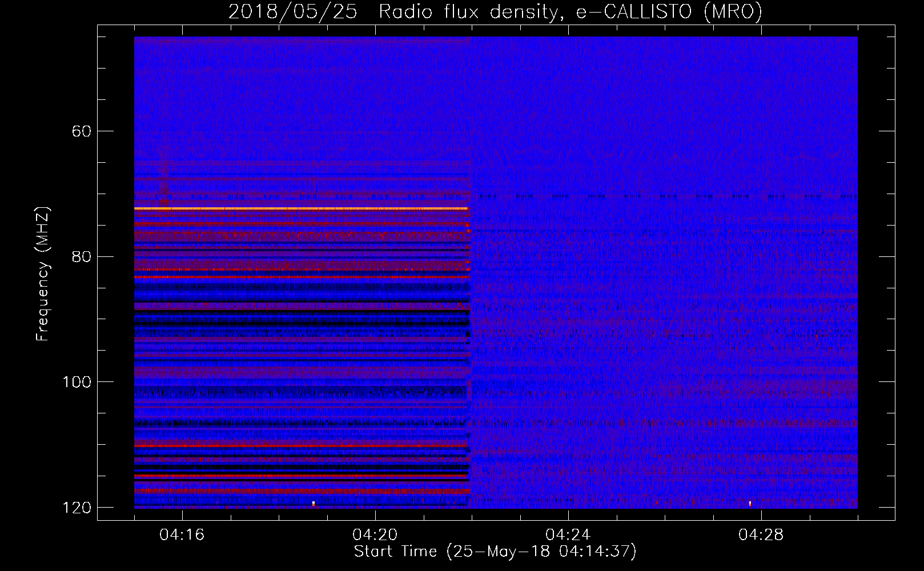Click the '04:28' time tick label
This screenshot has width=924, height=571.
(x=761, y=535)
